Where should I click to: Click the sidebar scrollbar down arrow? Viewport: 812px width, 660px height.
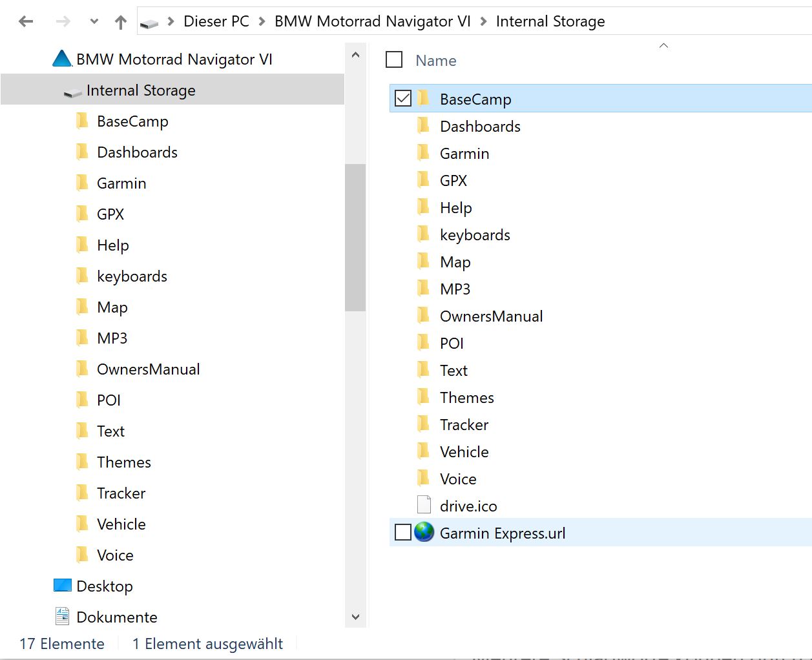tap(355, 617)
